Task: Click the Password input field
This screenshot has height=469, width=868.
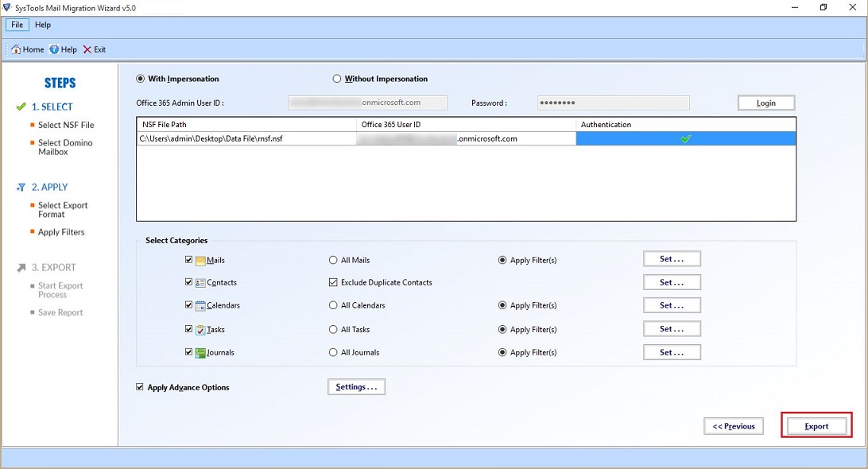Action: 614,103
